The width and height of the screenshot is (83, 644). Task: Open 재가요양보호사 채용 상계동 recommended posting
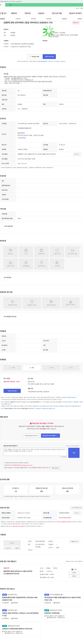[x=63, y=599]
